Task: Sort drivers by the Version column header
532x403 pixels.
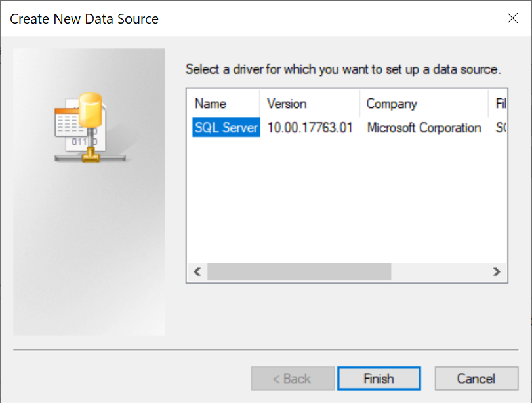Action: (310, 104)
